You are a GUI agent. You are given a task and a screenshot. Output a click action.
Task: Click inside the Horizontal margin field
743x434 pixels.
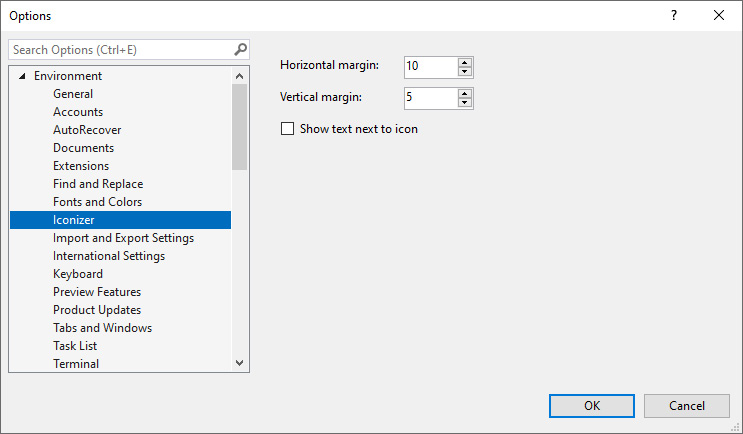[x=431, y=67]
